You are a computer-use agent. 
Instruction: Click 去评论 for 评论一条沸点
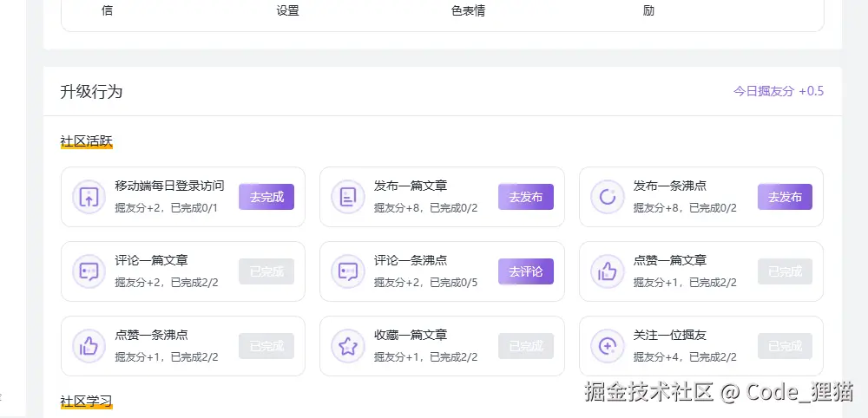526,271
